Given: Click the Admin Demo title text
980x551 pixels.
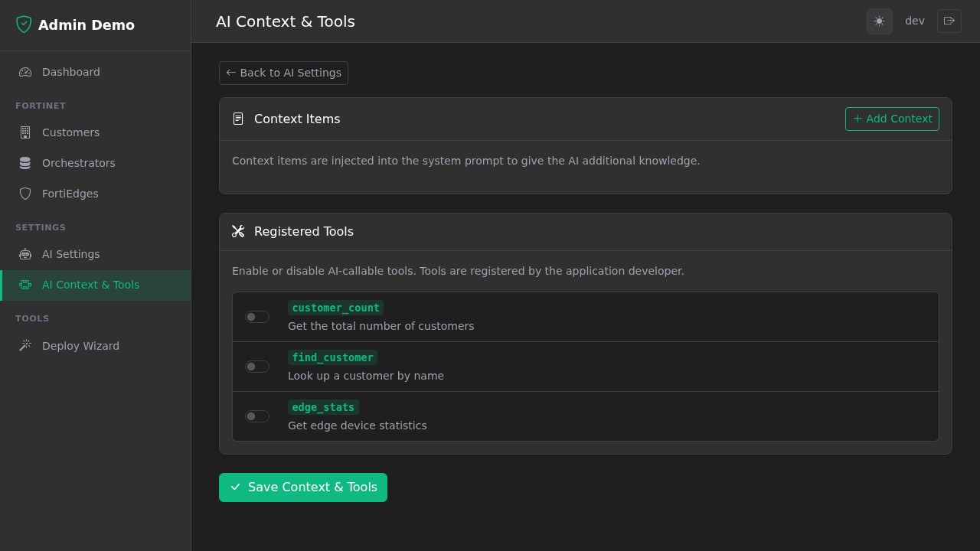Looking at the screenshot, I should click(x=87, y=25).
